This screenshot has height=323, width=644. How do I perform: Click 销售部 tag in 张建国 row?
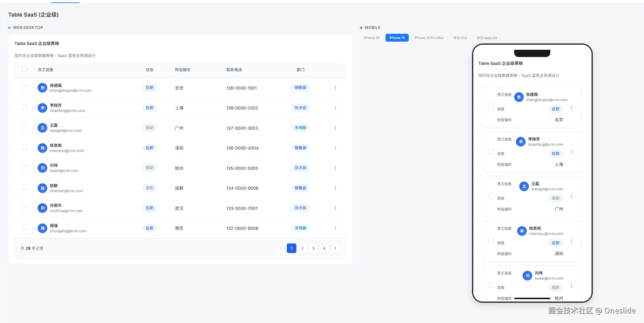[300, 87]
